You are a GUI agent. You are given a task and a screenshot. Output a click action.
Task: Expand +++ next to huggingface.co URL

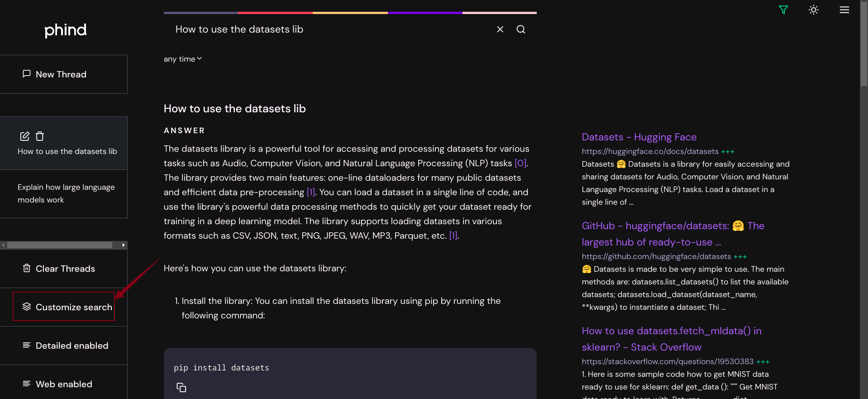point(728,152)
